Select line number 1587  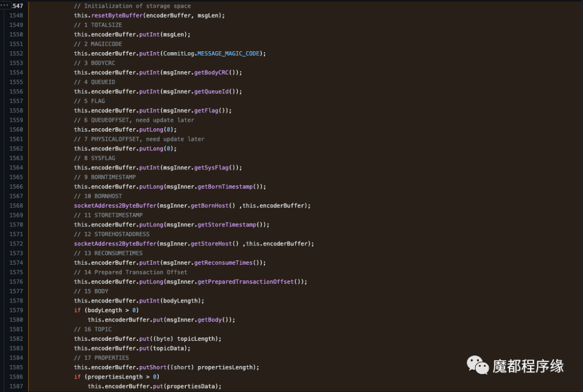coord(16,387)
